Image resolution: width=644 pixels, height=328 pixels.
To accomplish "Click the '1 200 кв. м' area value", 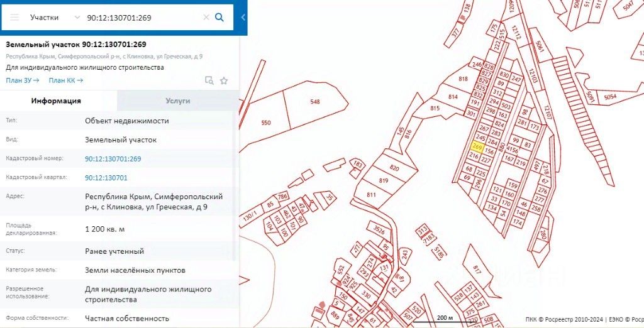I will tap(105, 229).
